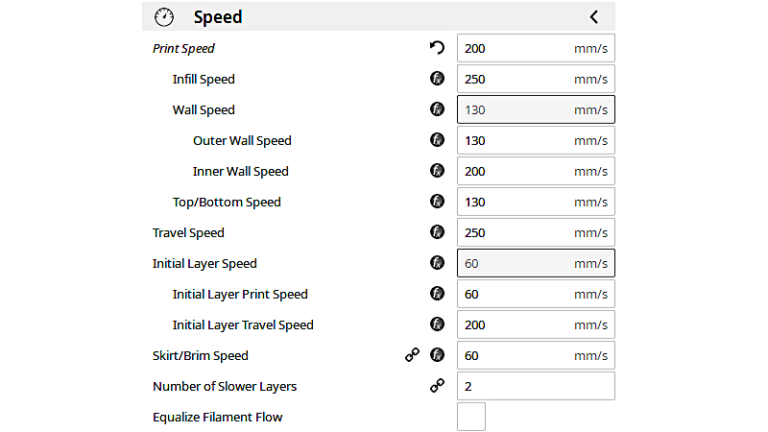Click the link icon for Number of Slower Layers
This screenshot has width=768, height=432.
pyautogui.click(x=436, y=386)
